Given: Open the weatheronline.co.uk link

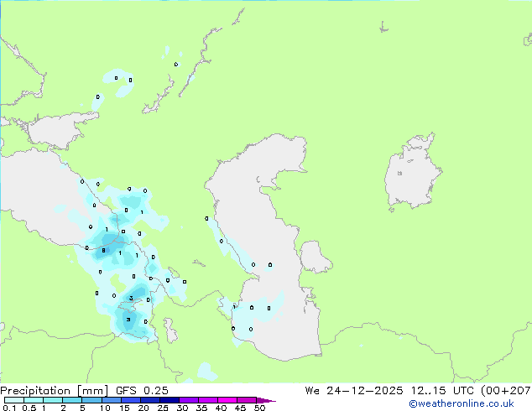Looking at the screenshot, I should tap(462, 403).
